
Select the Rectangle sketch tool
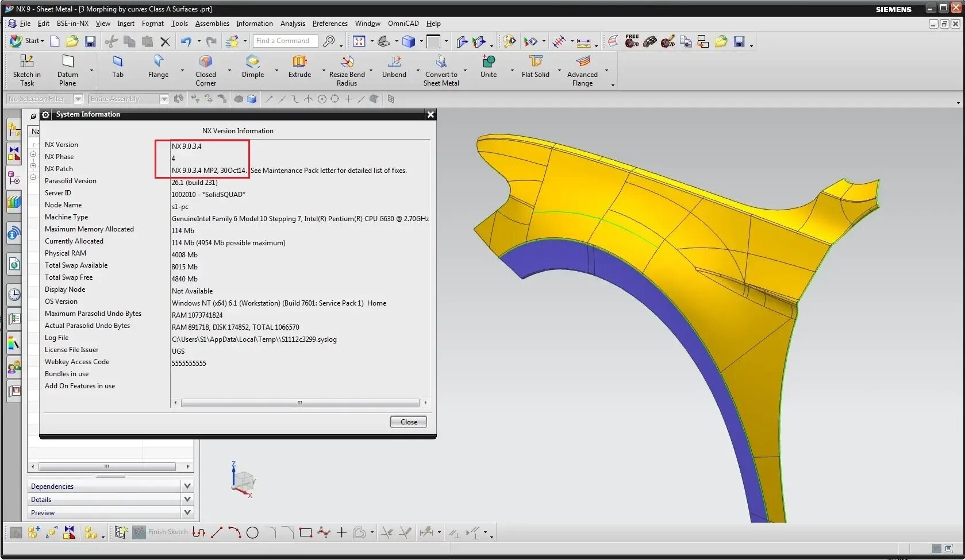[x=306, y=532]
